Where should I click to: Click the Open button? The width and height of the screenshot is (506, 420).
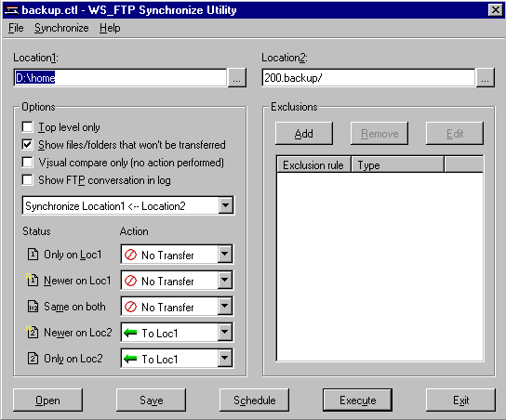47,400
